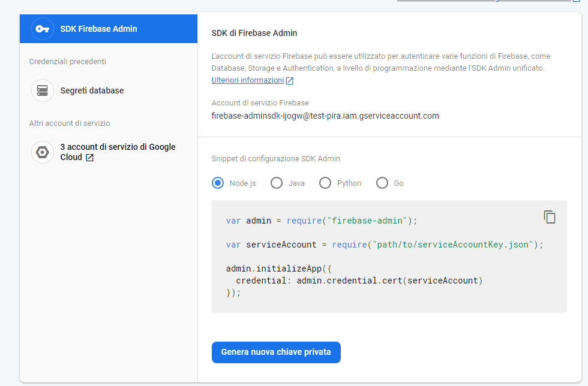Screen dimensions: 588x386
Task: Click the Snippet di configurazione SDK Admin label
Action: tap(275, 158)
